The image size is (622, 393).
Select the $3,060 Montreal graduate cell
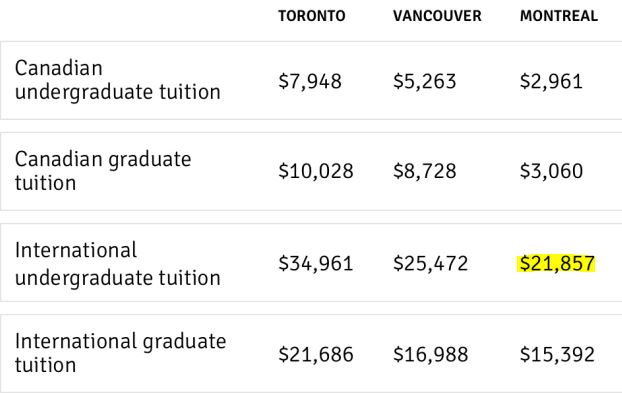click(551, 172)
